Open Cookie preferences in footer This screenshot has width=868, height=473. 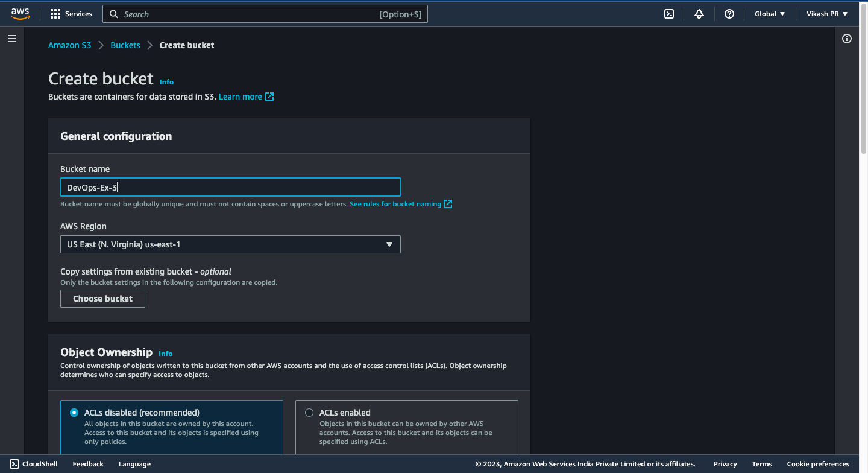pos(818,464)
